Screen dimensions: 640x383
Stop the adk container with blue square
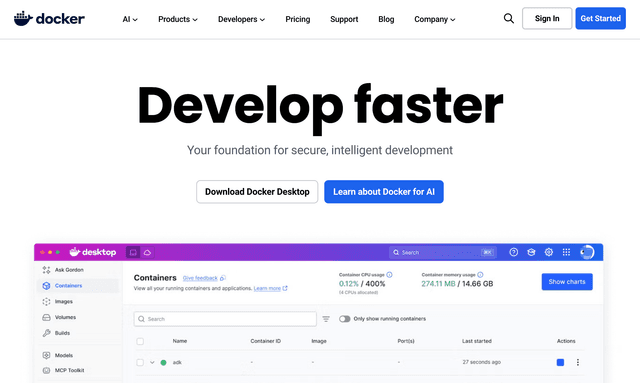tap(560, 362)
